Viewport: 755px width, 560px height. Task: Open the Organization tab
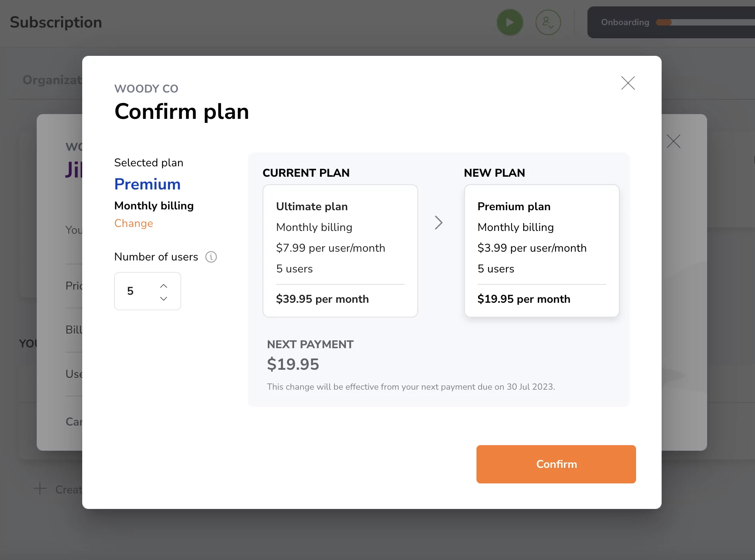point(52,80)
